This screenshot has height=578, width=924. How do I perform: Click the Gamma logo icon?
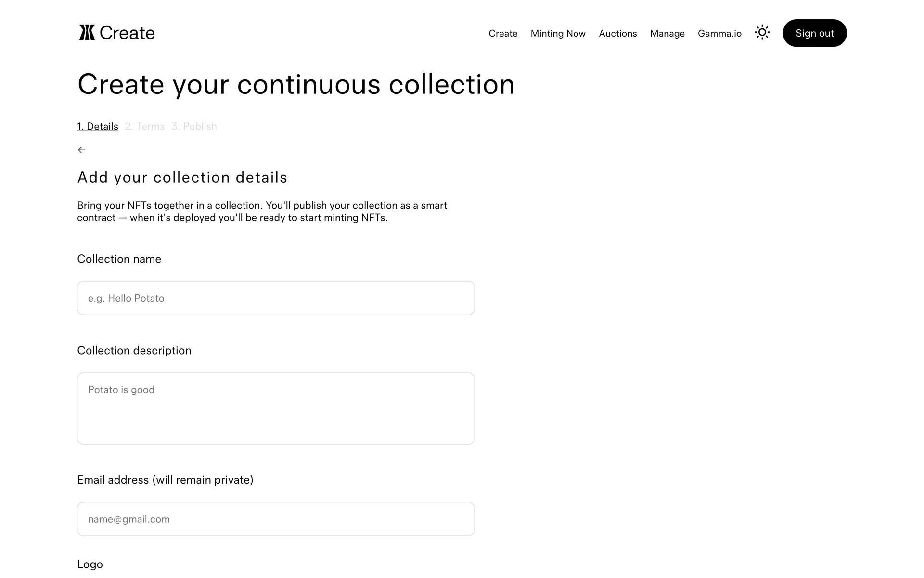87,33
